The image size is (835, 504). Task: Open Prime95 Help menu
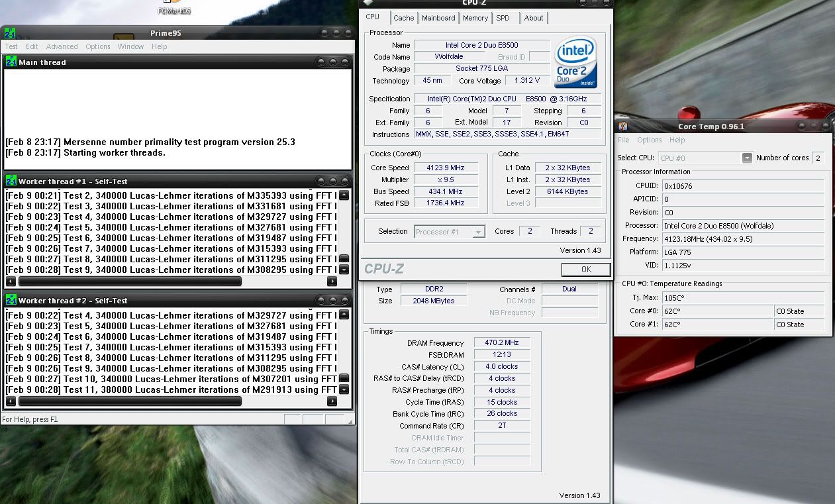click(x=159, y=46)
